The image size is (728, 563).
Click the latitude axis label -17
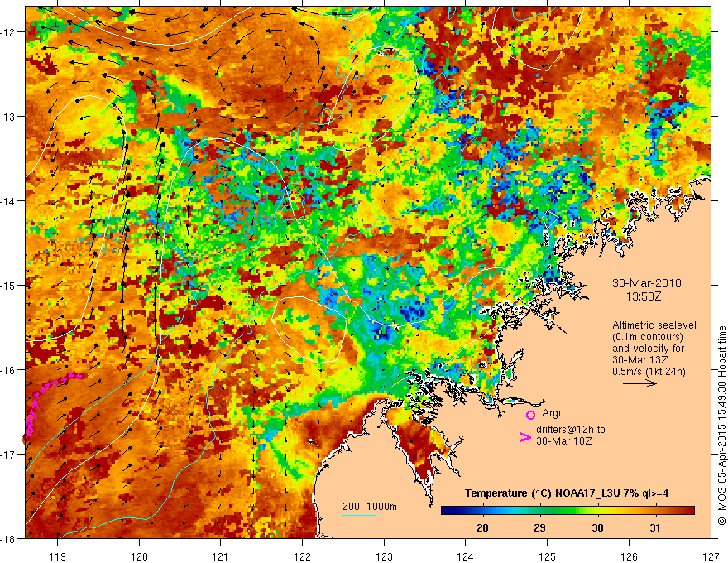(x=8, y=455)
